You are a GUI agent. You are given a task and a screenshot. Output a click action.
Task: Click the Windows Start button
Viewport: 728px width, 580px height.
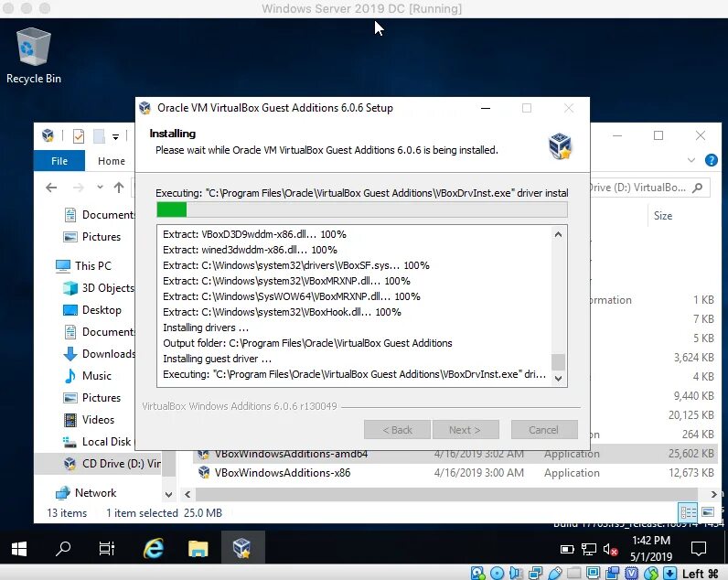click(18, 549)
